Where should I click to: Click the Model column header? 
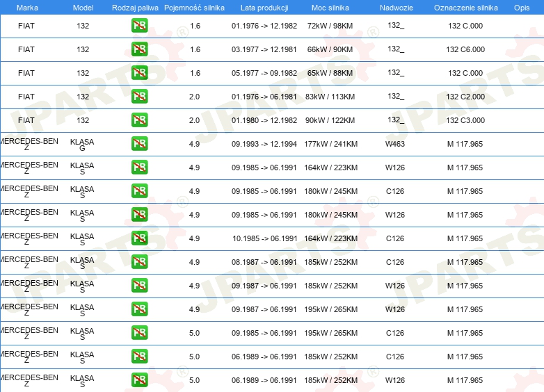[x=83, y=8]
